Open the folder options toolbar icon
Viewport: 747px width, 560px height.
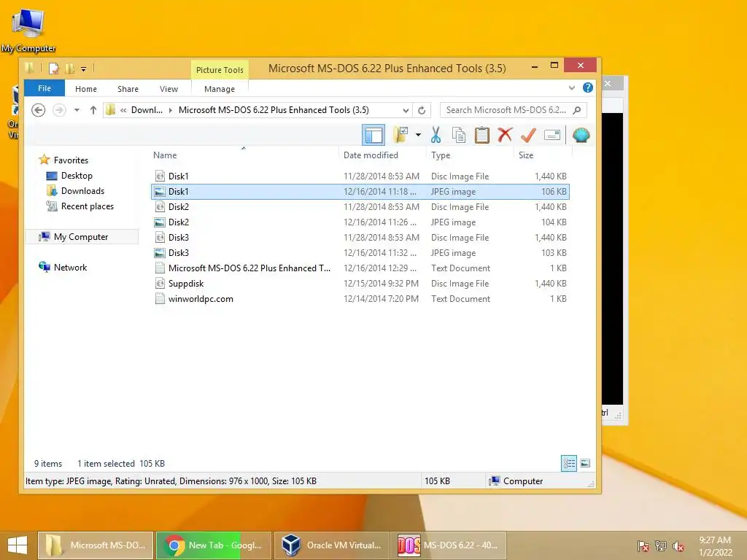coord(400,135)
